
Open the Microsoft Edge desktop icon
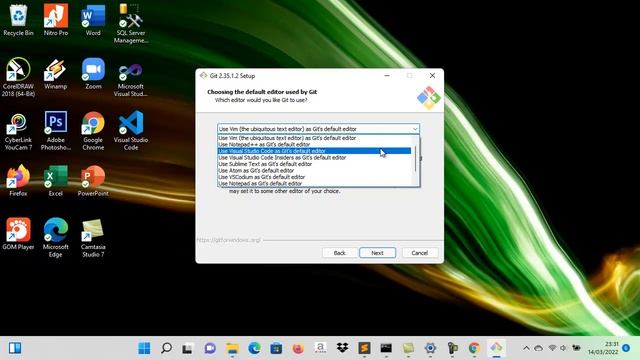click(56, 238)
